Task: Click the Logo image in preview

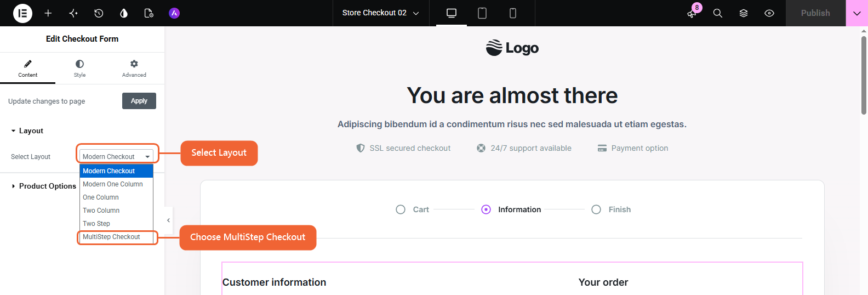Action: [512, 48]
